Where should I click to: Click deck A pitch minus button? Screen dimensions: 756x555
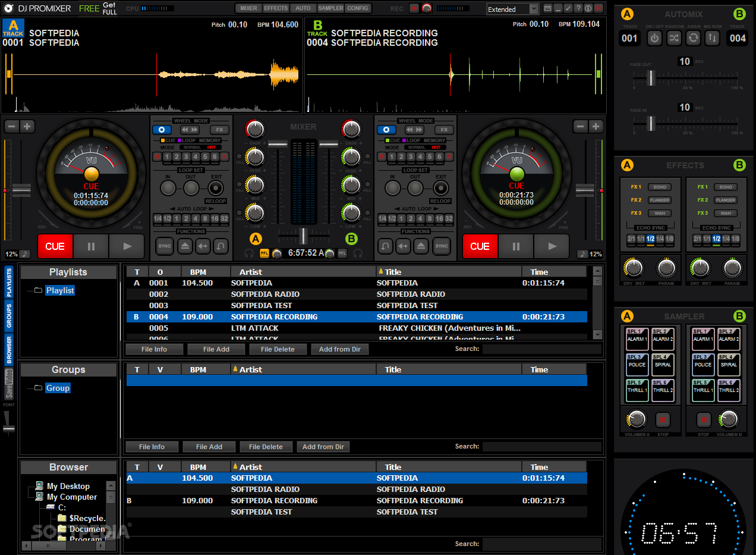[x=12, y=126]
